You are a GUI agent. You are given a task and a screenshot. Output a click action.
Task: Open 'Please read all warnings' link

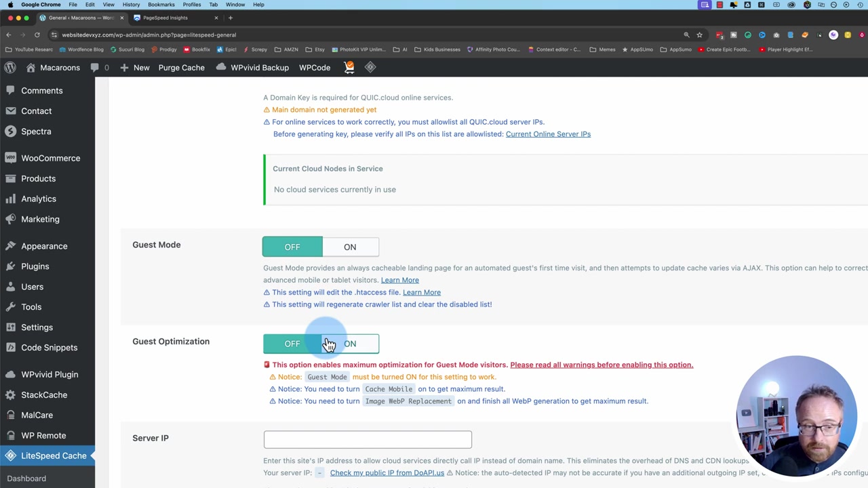click(601, 365)
